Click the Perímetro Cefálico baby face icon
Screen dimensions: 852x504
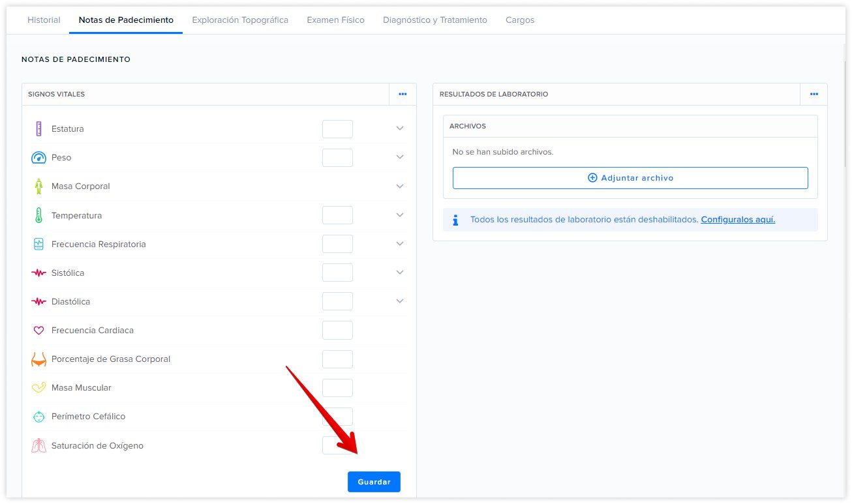[x=38, y=417]
